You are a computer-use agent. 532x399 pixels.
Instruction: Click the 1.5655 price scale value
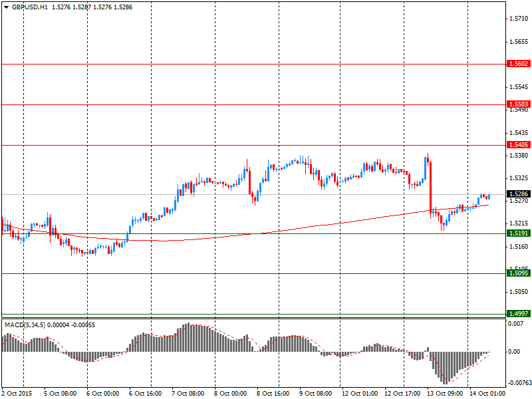(519, 42)
